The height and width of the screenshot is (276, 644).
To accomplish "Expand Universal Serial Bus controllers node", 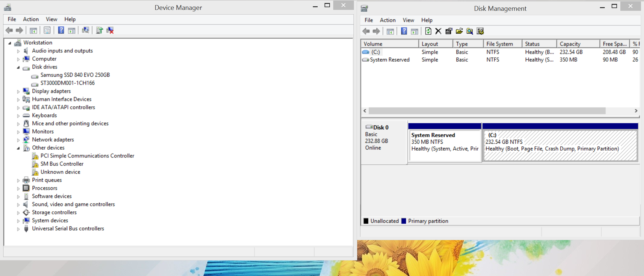I will (x=18, y=229).
